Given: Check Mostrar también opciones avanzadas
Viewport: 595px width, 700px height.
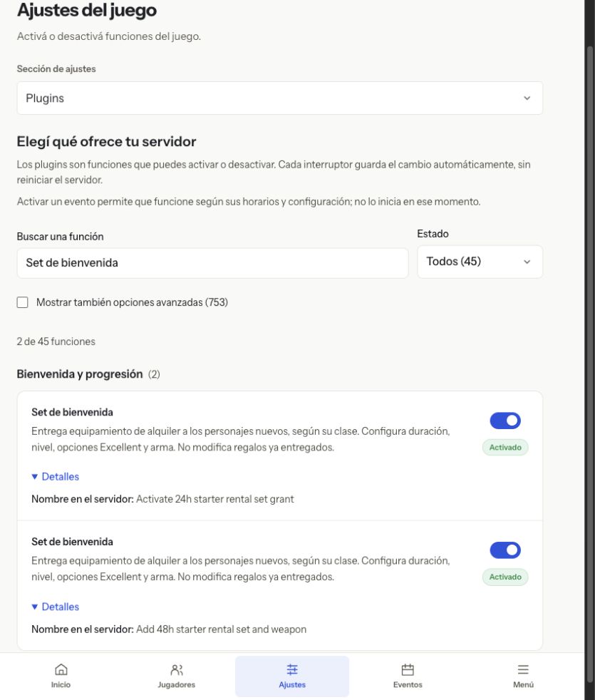Looking at the screenshot, I should point(22,302).
